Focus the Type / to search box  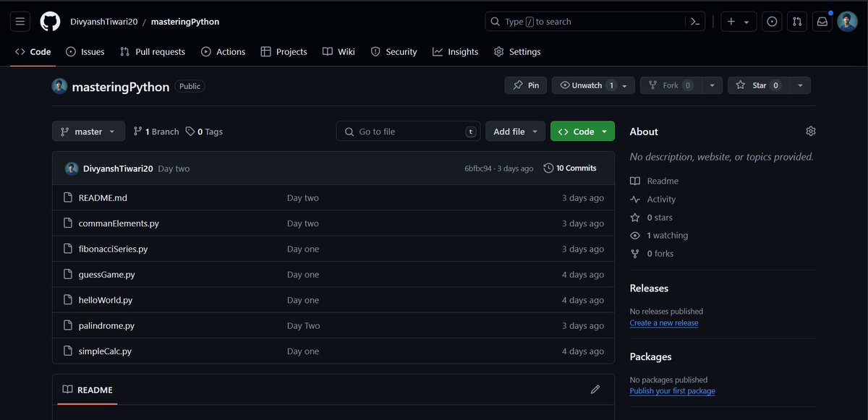tap(584, 22)
